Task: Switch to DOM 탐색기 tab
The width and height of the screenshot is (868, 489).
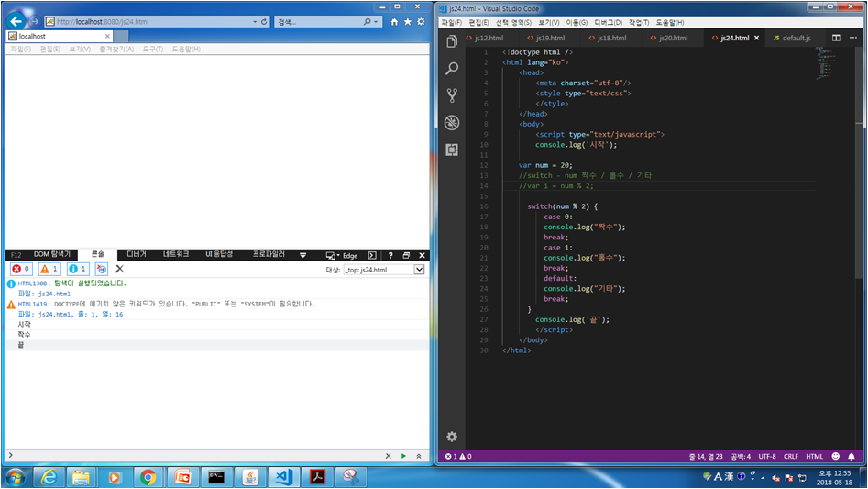Action: click(x=52, y=254)
